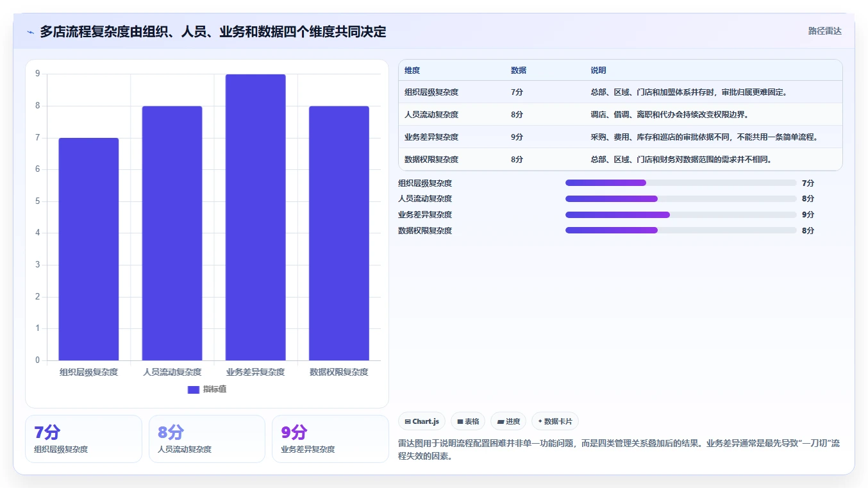Click the 数据 table column header
The height and width of the screenshot is (488, 868).
point(519,71)
